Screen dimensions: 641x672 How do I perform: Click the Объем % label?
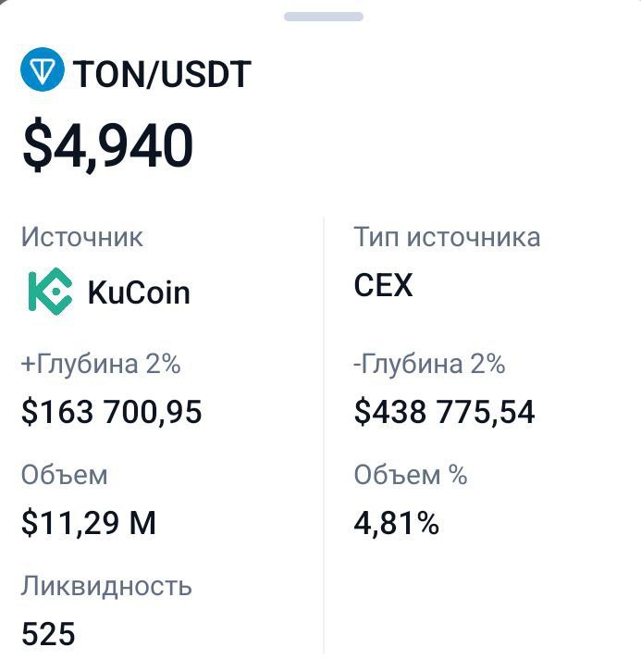[x=410, y=475]
